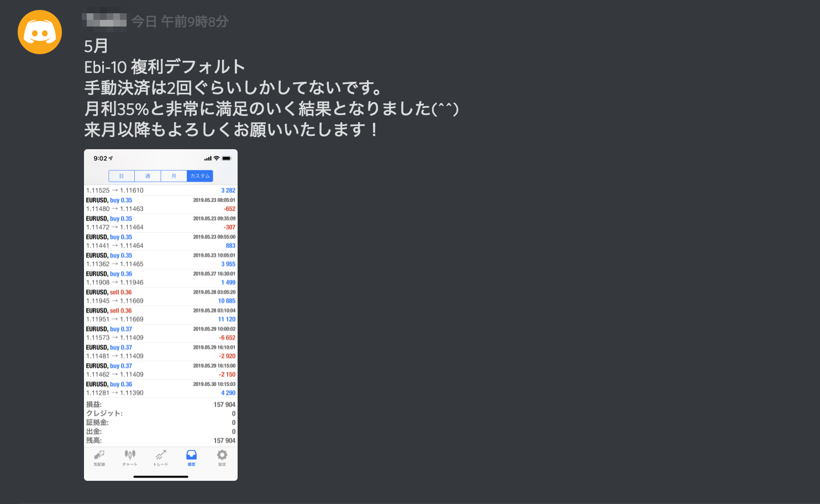
Task: Click the 出金 summary label
Action: 94,432
